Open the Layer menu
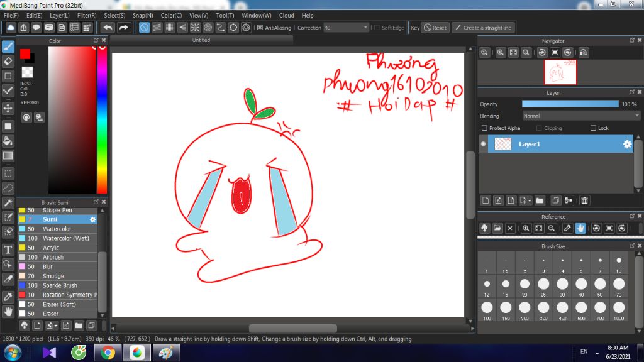 click(60, 15)
